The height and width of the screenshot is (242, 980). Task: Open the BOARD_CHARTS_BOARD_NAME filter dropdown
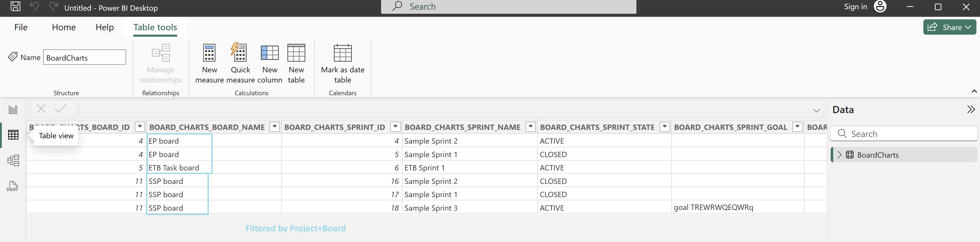point(274,127)
